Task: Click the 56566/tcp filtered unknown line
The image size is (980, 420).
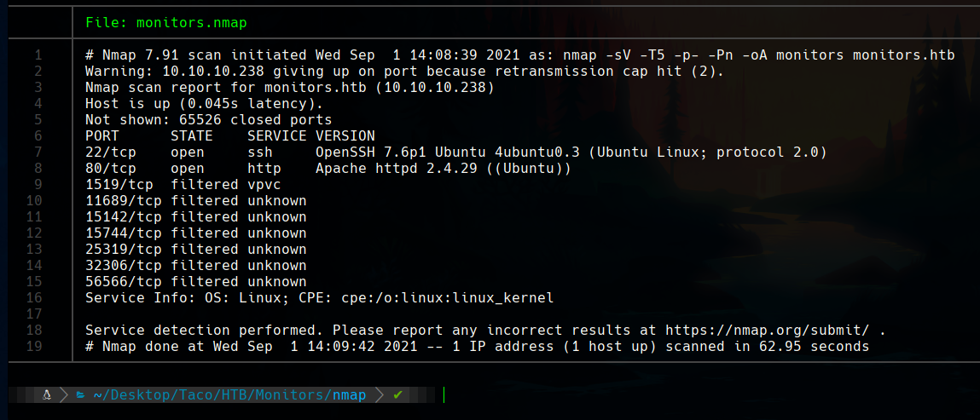Action: tap(195, 282)
